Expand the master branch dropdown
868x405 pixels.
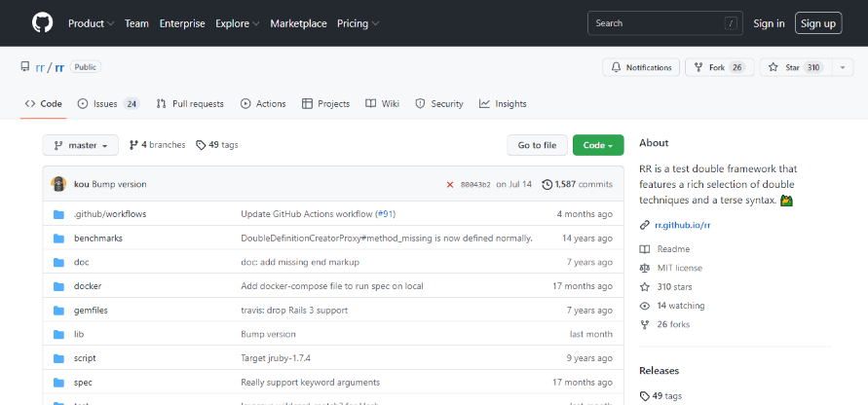pos(81,145)
